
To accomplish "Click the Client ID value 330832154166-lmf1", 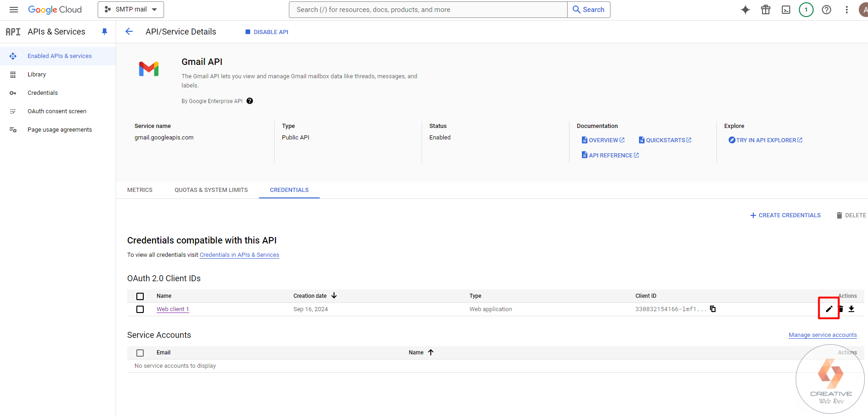I will click(x=671, y=309).
